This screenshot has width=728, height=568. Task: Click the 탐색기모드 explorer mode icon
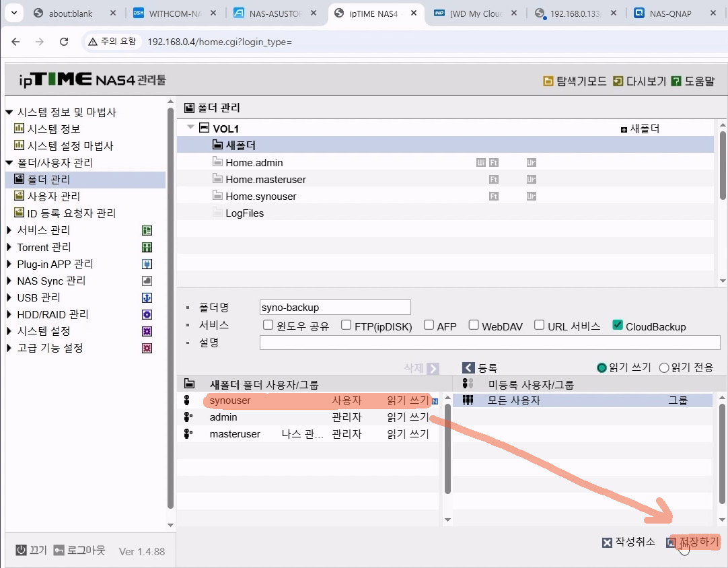pos(548,81)
